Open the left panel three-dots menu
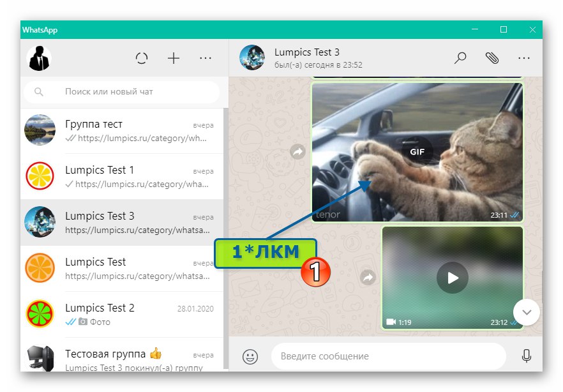Screen dimensions: 563x392 pos(206,58)
